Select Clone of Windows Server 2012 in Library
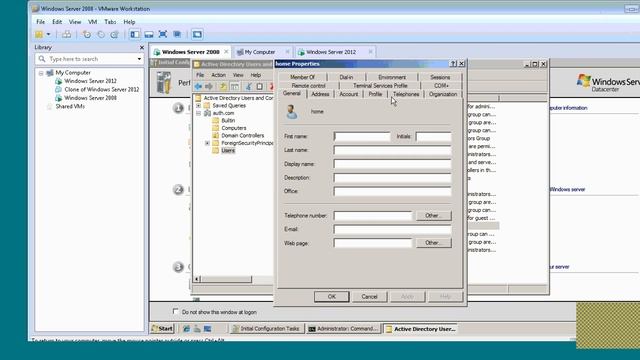Viewport: 640px width, 360px height. 102,89
